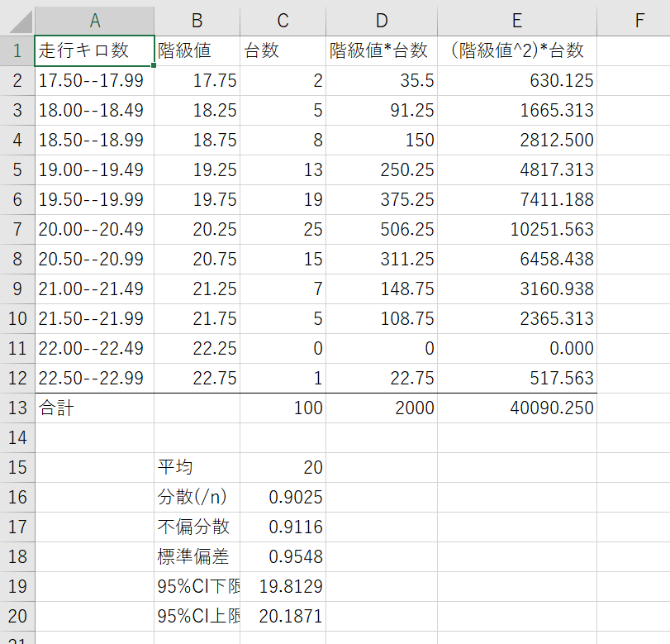
Task: Click variance value 0.9025
Action: tap(283, 498)
